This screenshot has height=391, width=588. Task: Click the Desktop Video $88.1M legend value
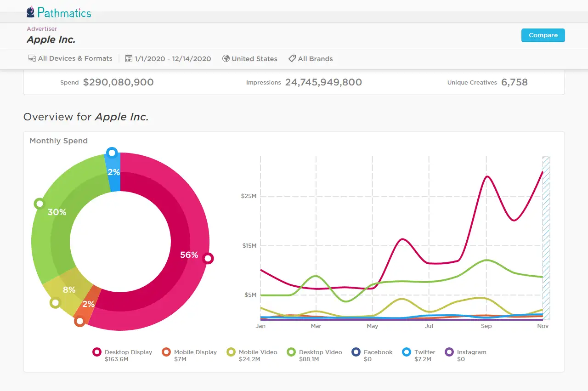point(310,359)
